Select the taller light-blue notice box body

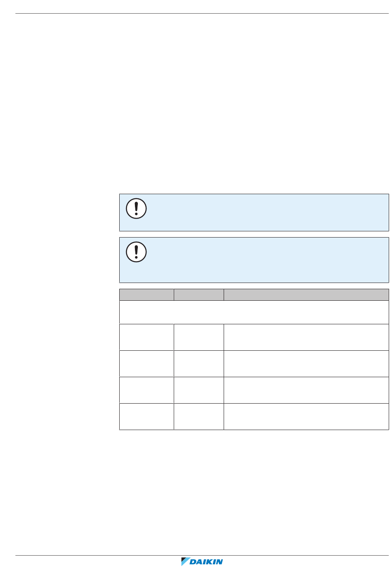254,260
